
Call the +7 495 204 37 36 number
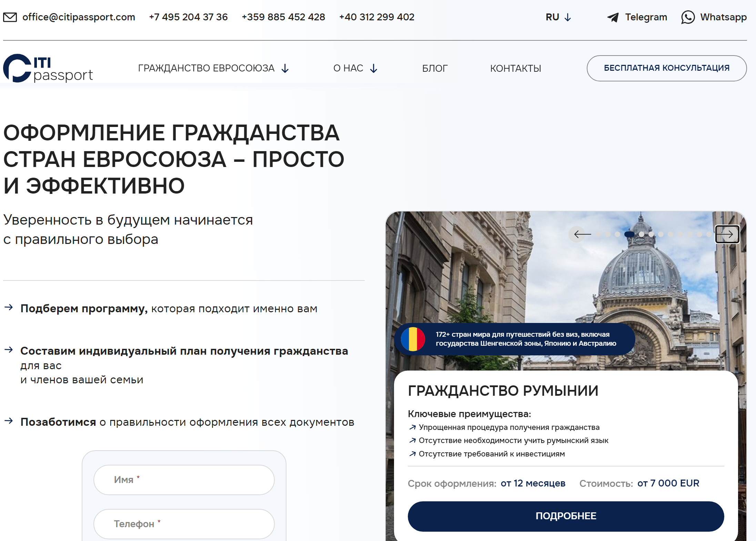click(188, 17)
